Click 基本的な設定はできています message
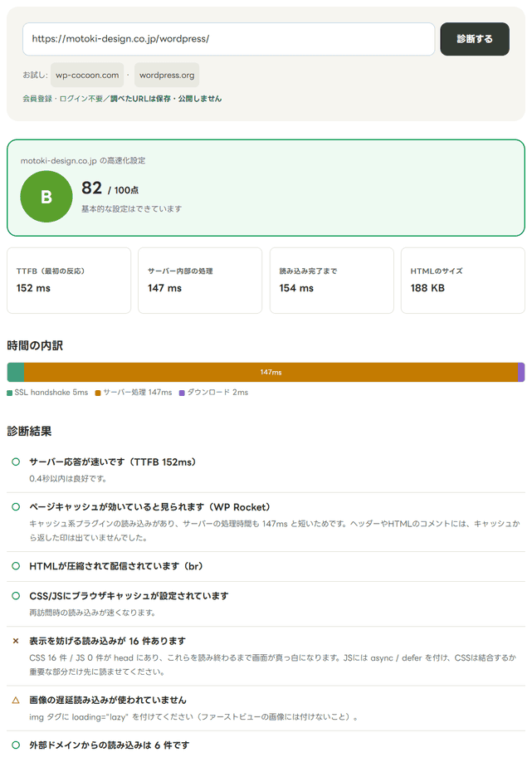This screenshot has height=767, width=532. (x=131, y=209)
